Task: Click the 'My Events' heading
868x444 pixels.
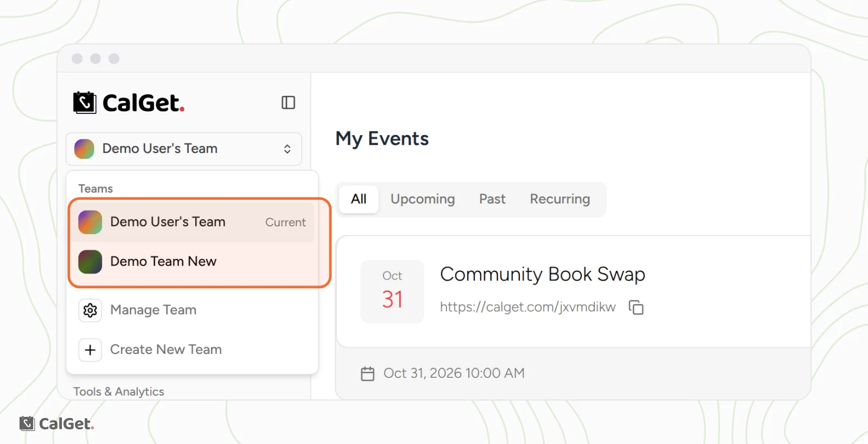Action: (382, 139)
